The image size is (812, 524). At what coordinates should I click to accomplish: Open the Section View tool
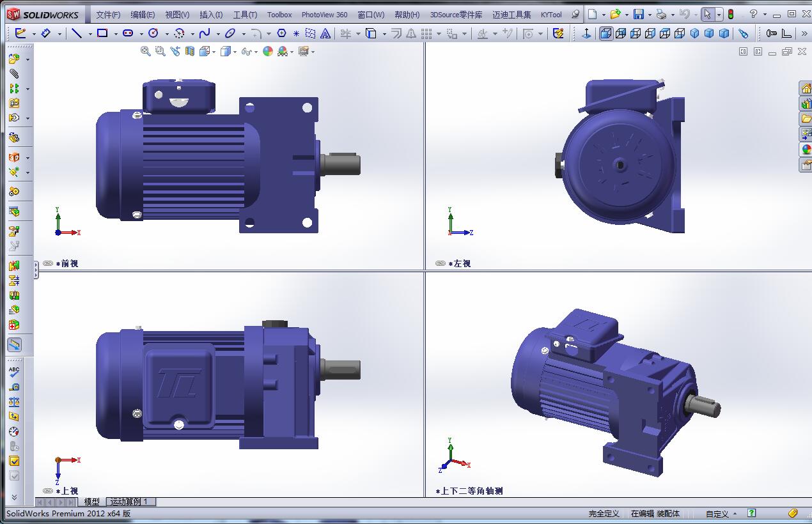click(189, 51)
